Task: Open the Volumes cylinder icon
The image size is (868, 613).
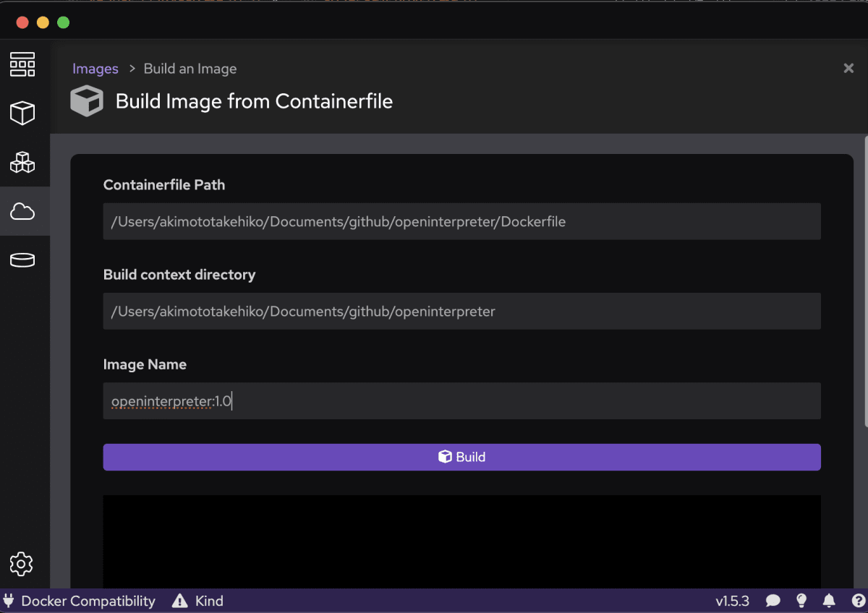Action: pyautogui.click(x=22, y=260)
